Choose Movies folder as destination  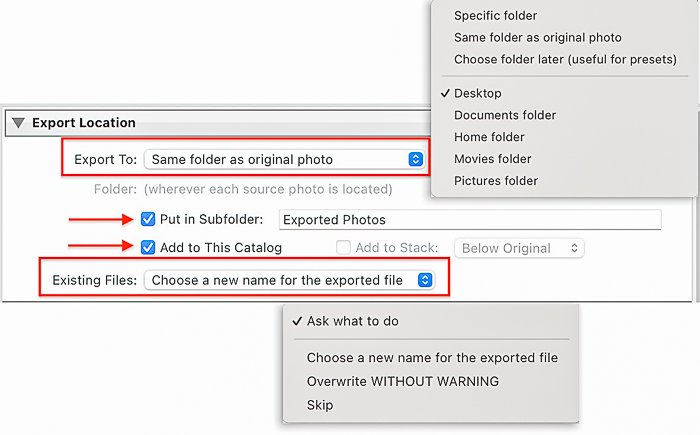click(492, 159)
